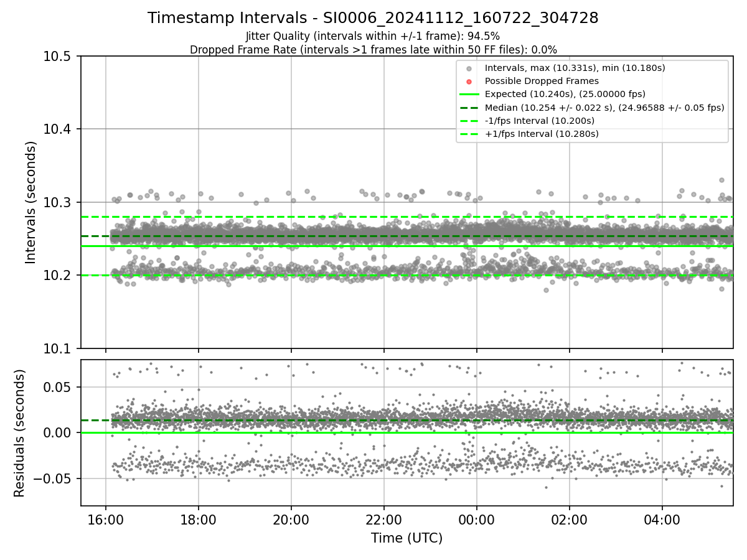Click legend entry "Expected (10.240s), (25.00000 fps)"
The image size is (747, 560).
click(x=565, y=94)
